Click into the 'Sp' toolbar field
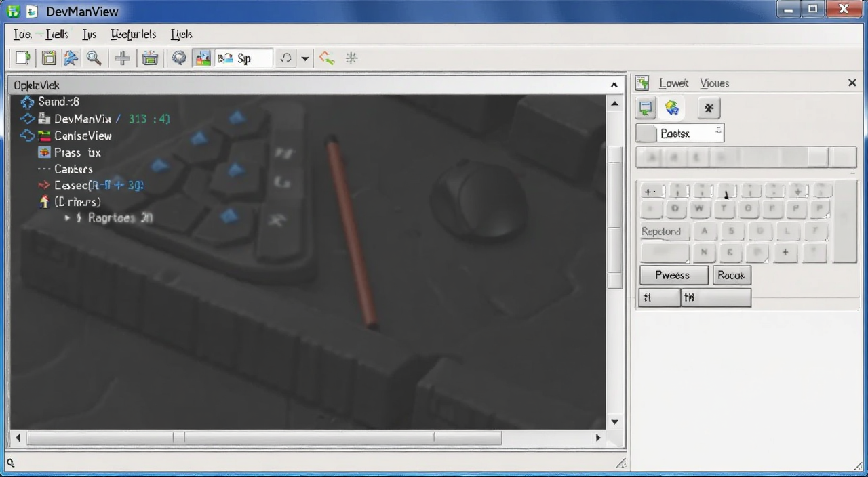Screen dimensions: 868x477 click(244, 58)
